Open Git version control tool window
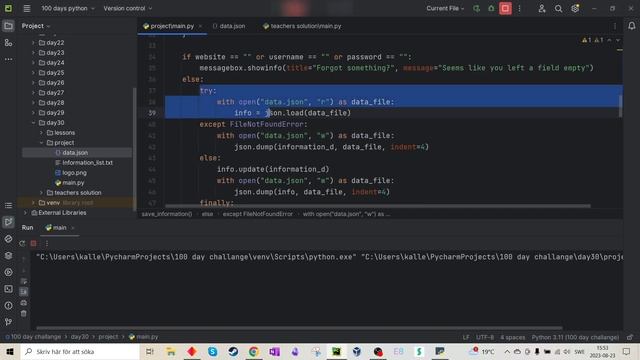Screen dimensions: 640x360 [8, 322]
